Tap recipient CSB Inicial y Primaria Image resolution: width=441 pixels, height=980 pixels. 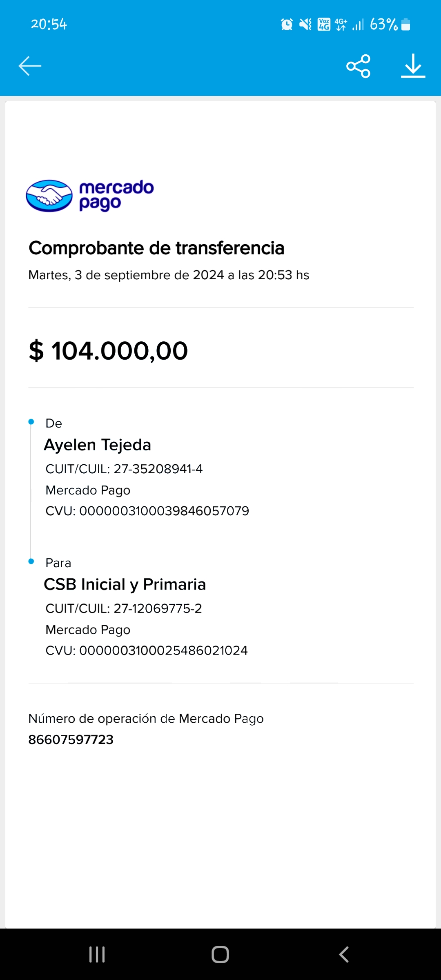click(125, 584)
